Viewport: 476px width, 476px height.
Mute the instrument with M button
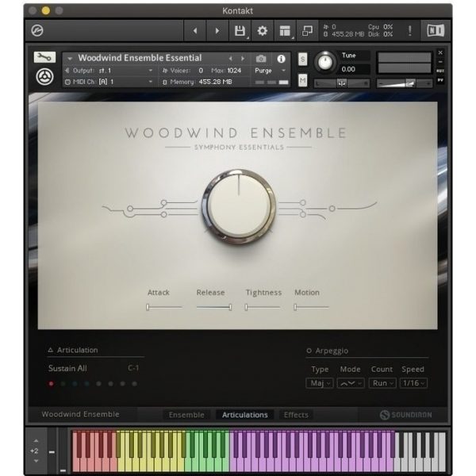click(x=303, y=80)
